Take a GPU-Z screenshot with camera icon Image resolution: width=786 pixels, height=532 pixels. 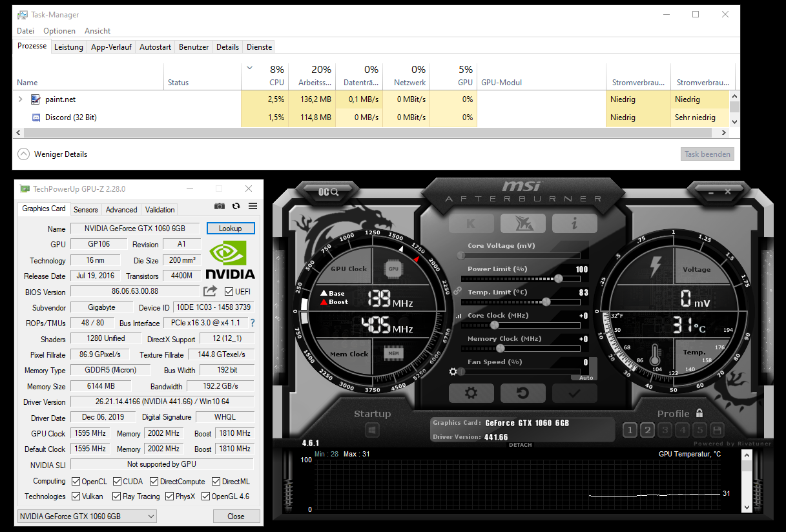[220, 206]
